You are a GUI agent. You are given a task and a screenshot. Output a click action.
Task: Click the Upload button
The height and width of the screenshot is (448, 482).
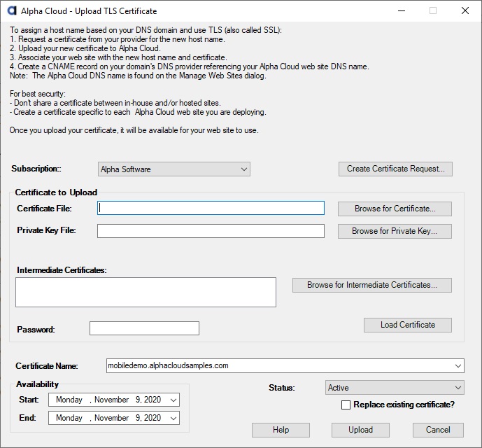point(360,430)
